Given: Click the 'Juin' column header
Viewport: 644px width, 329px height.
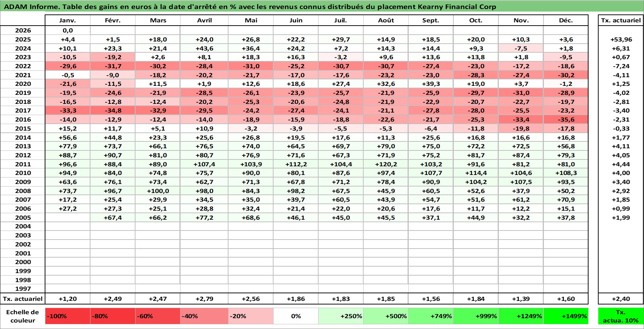Looking at the screenshot, I should pos(296,20).
